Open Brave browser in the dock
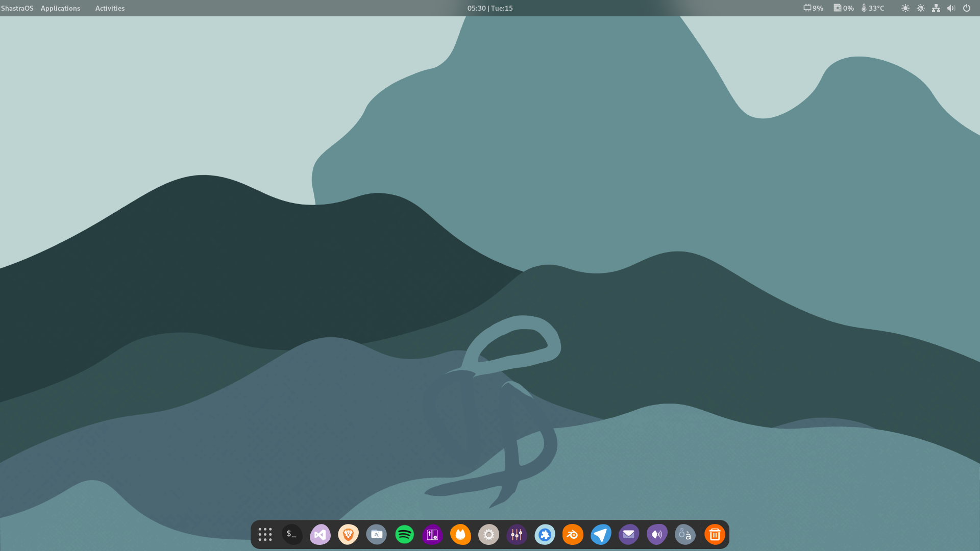 pyautogui.click(x=348, y=535)
